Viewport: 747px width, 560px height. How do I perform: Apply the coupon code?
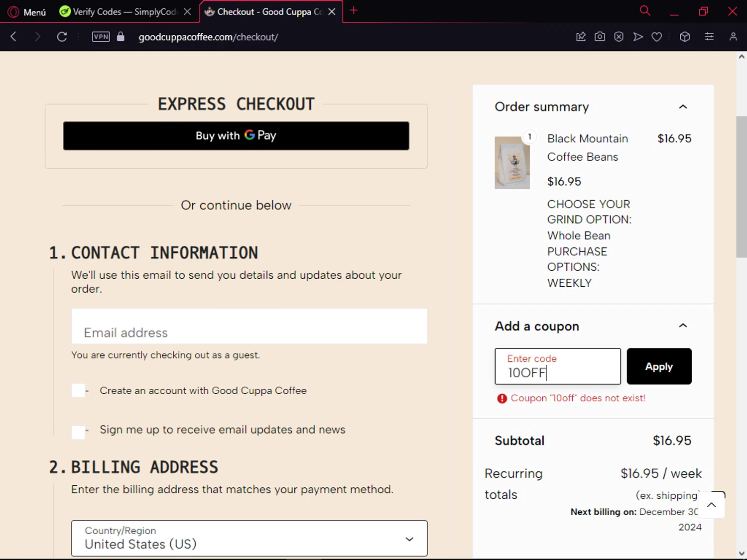[659, 366]
